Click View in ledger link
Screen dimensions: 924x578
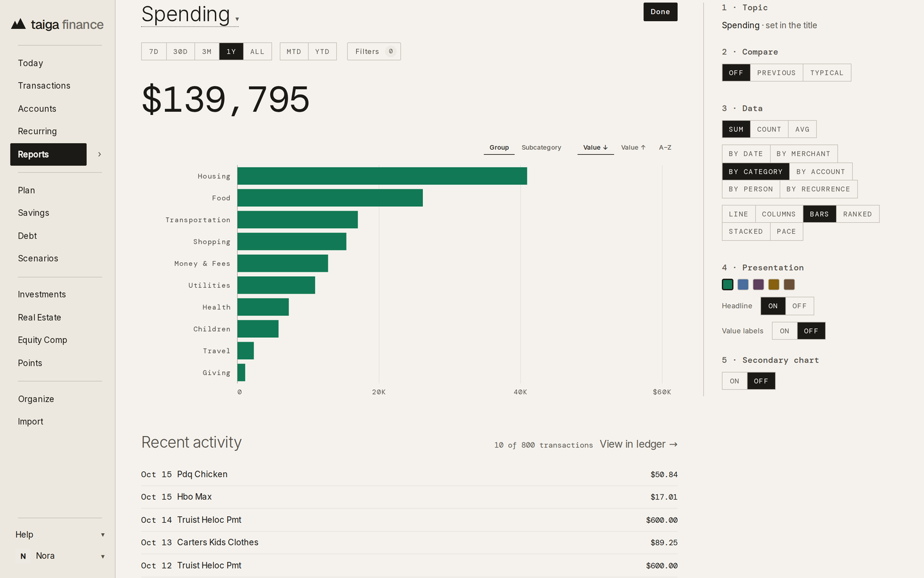click(638, 444)
